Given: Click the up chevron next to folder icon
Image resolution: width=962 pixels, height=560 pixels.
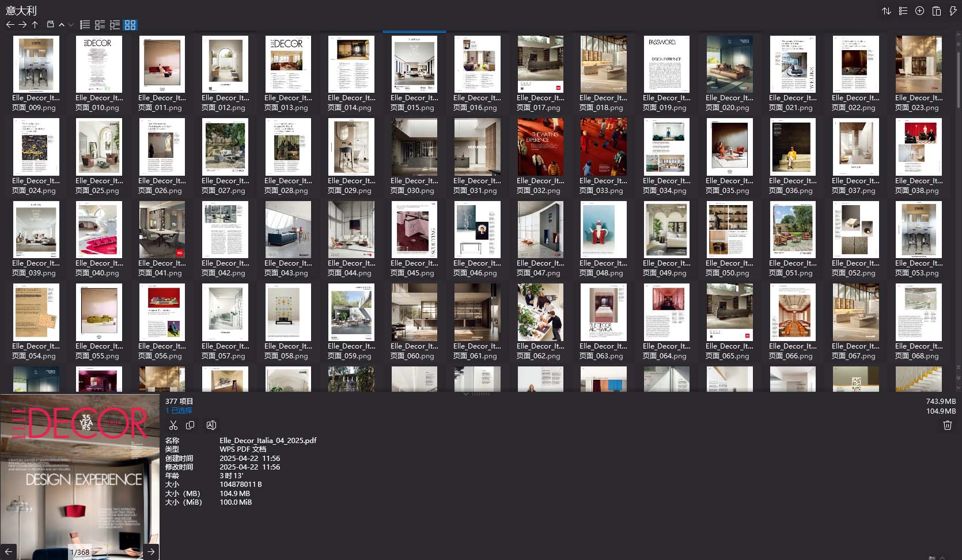Looking at the screenshot, I should [62, 25].
